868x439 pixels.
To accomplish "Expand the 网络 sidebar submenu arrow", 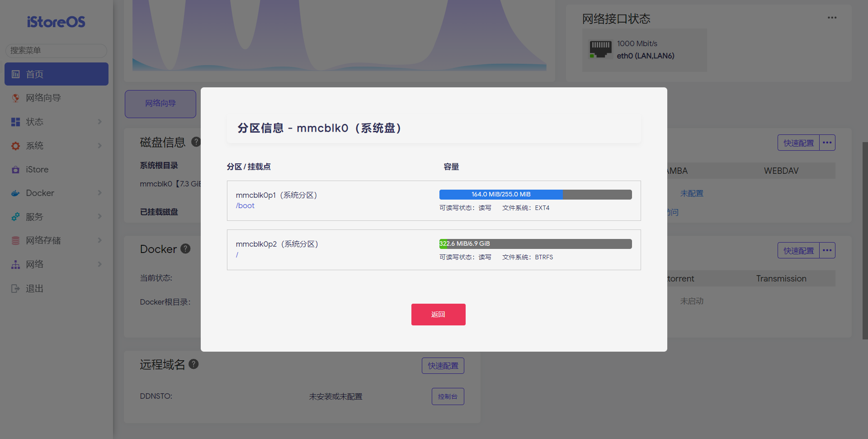I will pyautogui.click(x=99, y=264).
